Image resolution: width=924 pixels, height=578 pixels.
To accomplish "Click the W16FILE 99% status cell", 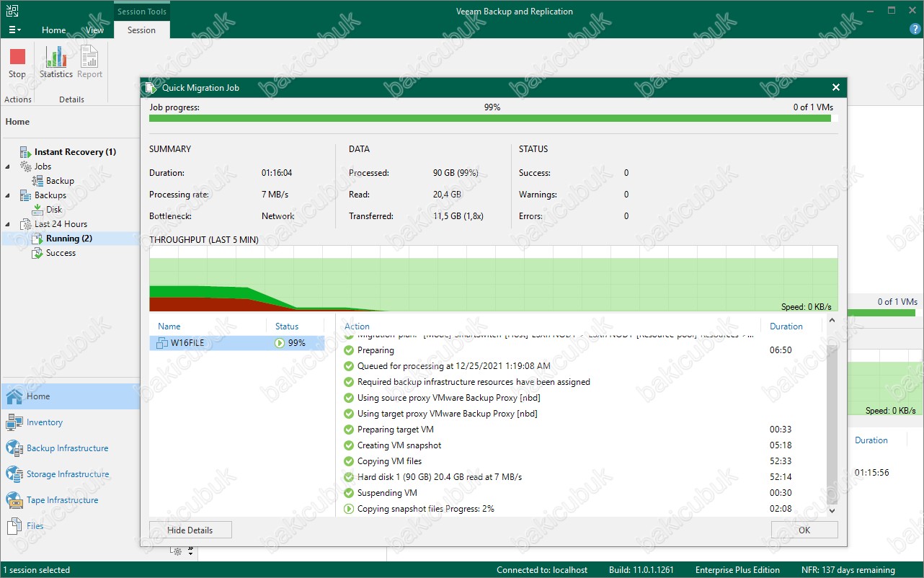I will pyautogui.click(x=290, y=343).
